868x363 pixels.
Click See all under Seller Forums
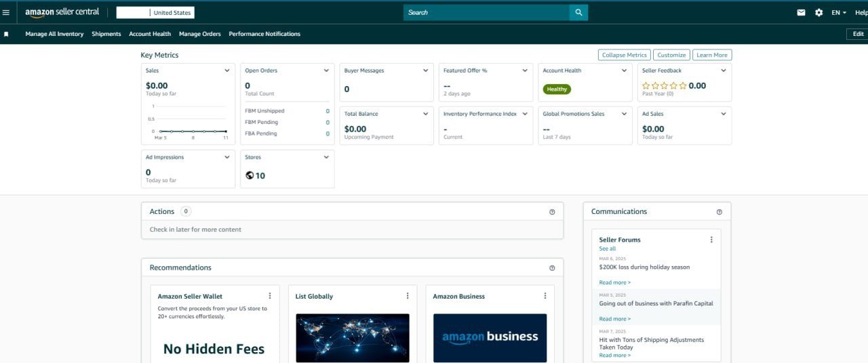click(608, 249)
